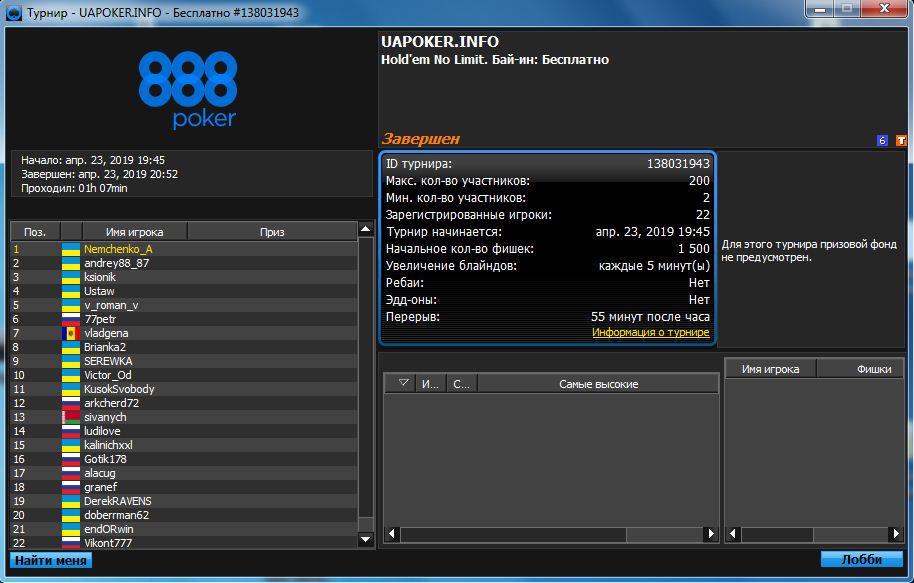Click the Moldova flag next to vladgena
914x583 pixels.
point(71,333)
